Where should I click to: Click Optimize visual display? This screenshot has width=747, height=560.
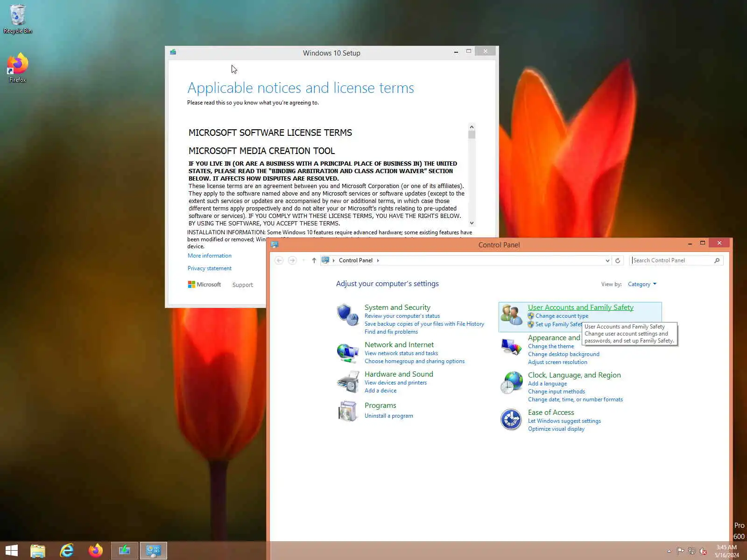556,429
